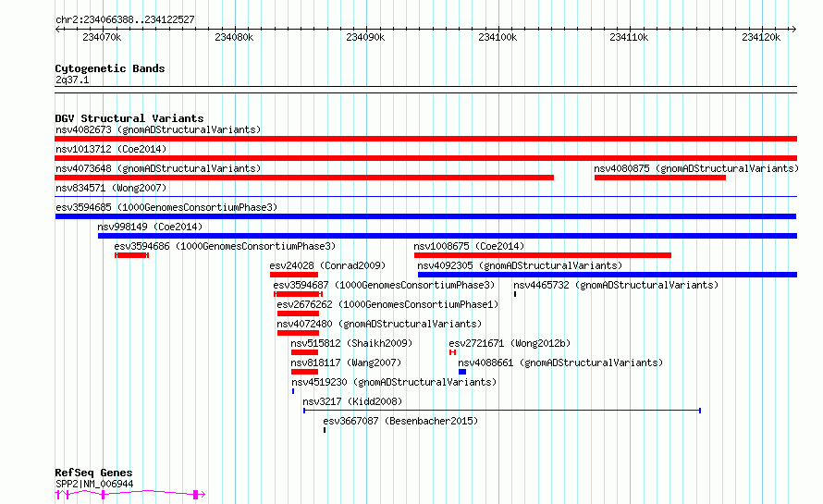This screenshot has width=823, height=504.
Task: Open the nsv4519230 variant label
Action: coord(394,382)
